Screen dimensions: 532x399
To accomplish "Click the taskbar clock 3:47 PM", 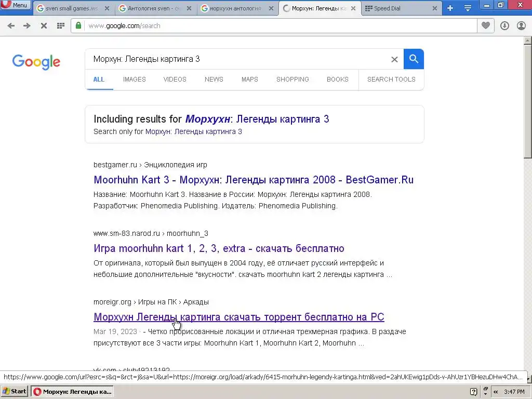I will coord(514,392).
